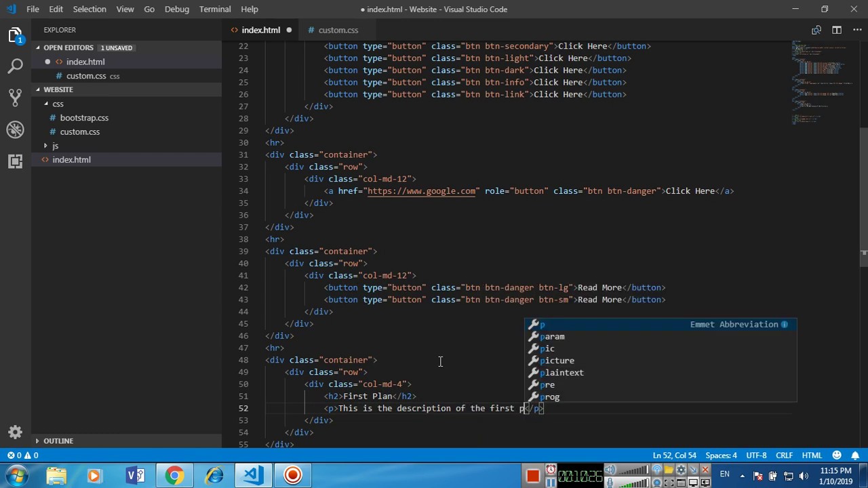
Task: Expand the js folder
Action: (x=46, y=146)
